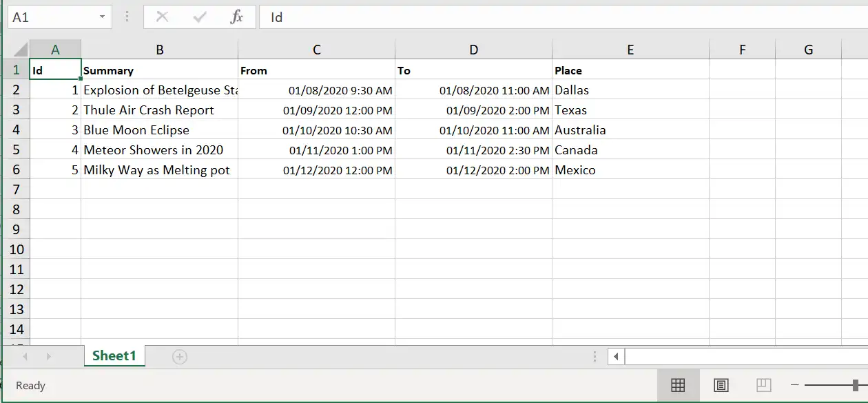
Task: Click the zoom slider handle
Action: tap(856, 385)
